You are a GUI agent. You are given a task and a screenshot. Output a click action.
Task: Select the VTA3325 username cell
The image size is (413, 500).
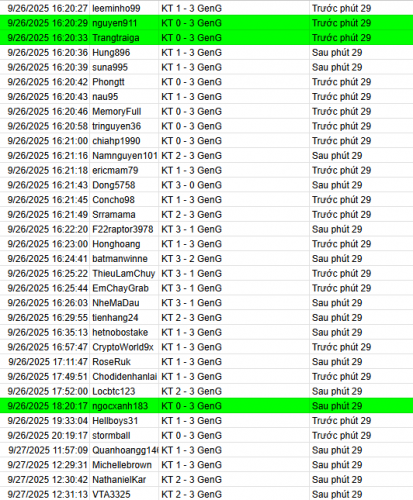[124, 494]
